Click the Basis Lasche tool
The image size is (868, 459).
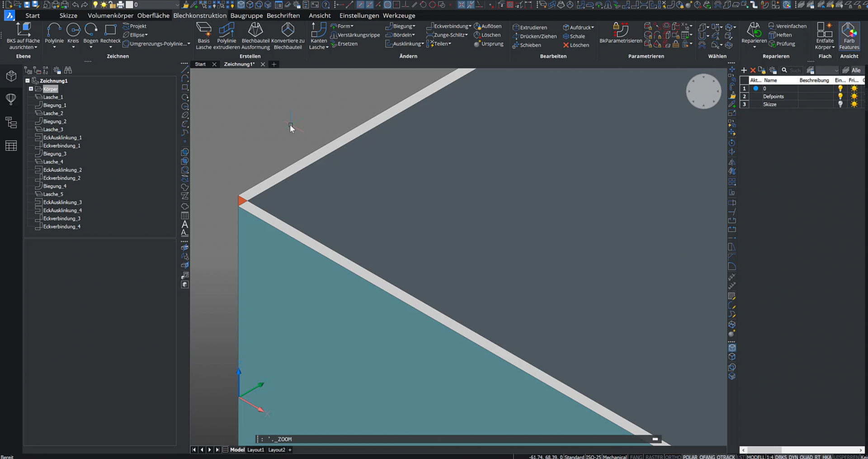pos(203,36)
